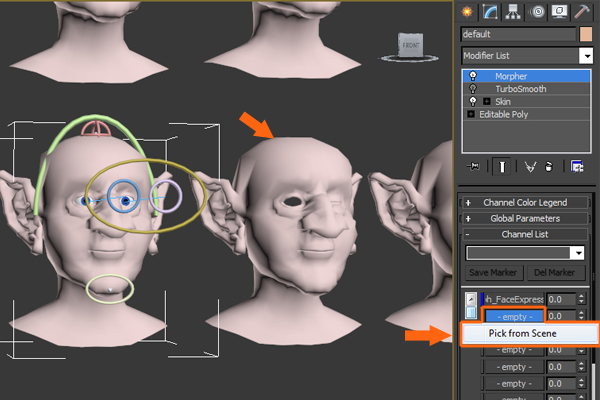600x400 pixels.
Task: Open Configure Modifier Sets icon
Action: (x=577, y=167)
